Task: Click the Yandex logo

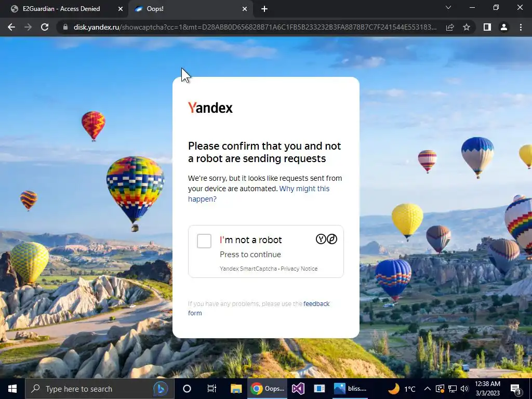Action: (210, 108)
